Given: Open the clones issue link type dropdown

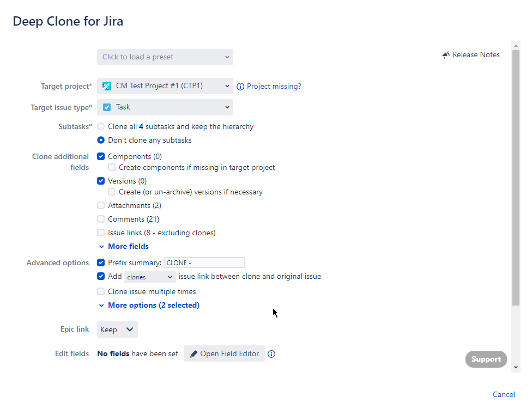Looking at the screenshot, I should (x=149, y=277).
